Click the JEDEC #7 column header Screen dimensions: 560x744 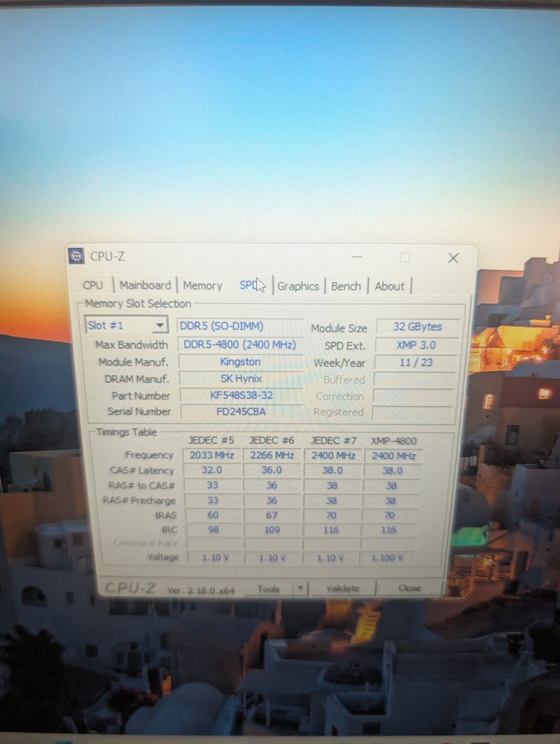pyautogui.click(x=333, y=441)
